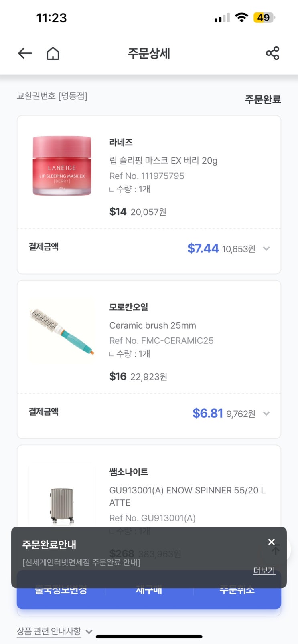The width and height of the screenshot is (298, 644).
Task: Expand Moroccanoil payment amount $6.81 chevron
Action: click(x=266, y=414)
